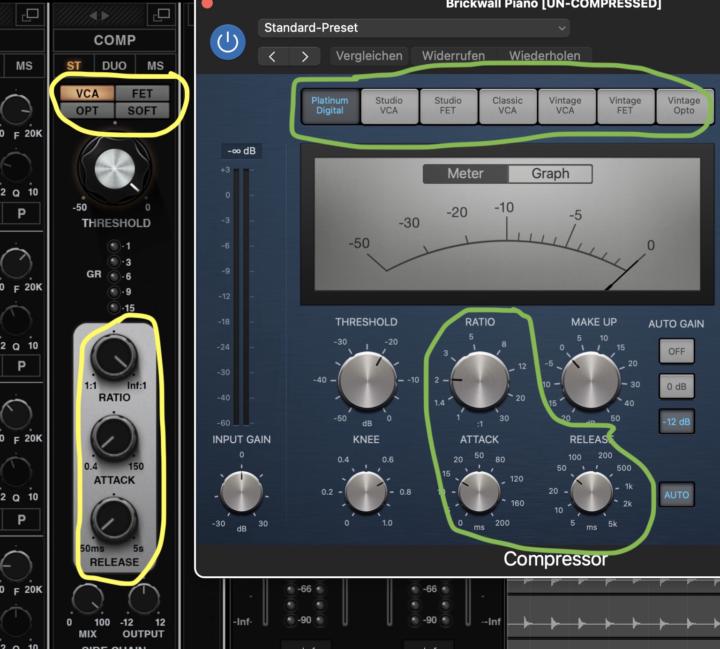
Task: Click the COMP strip THRESHOLD knob
Action: (115, 169)
